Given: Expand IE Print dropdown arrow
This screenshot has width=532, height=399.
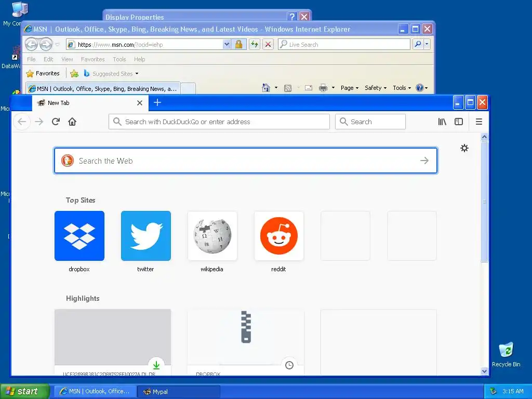Looking at the screenshot, I should pyautogui.click(x=333, y=88).
